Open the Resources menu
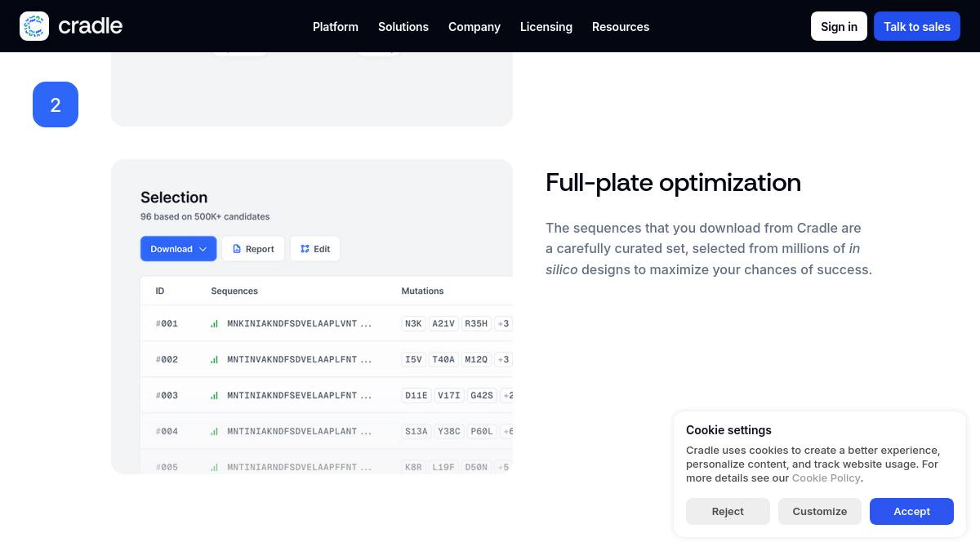Viewport: 980px width, 551px height. [x=620, y=27]
